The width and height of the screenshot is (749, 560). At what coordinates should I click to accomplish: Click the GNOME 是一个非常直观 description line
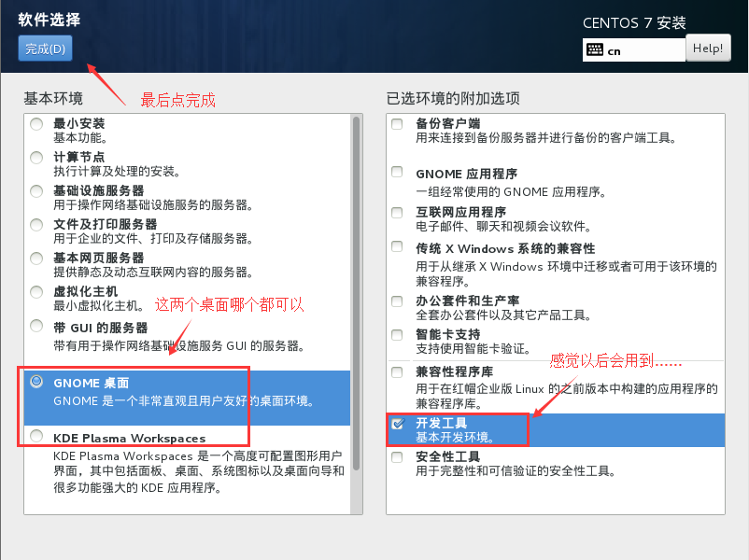coord(184,401)
